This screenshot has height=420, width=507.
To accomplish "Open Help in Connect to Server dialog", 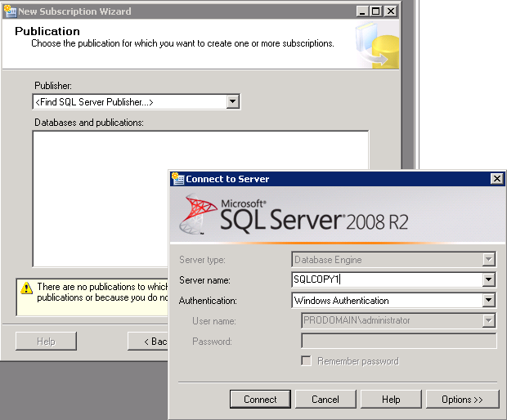I will point(391,400).
